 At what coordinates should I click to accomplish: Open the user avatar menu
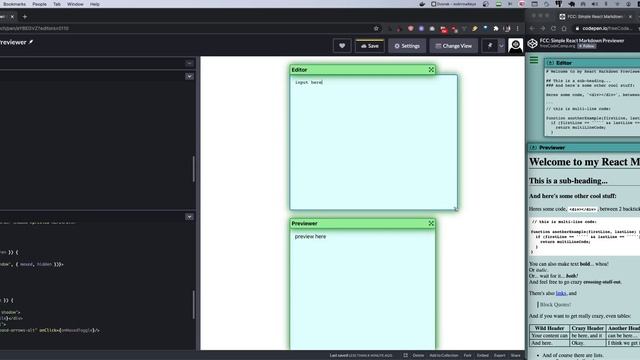click(515, 45)
